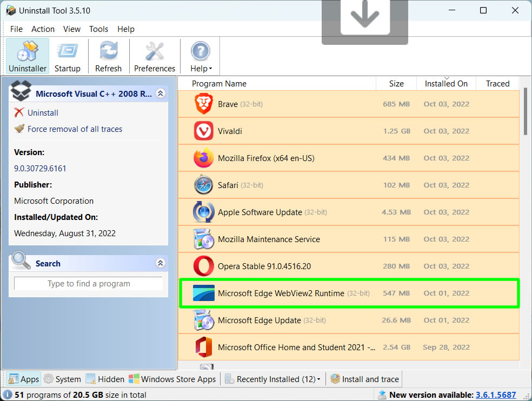Viewport: 532px width, 401px height.
Task: Click the Microsoft Corporation publisher text
Action: (54, 201)
